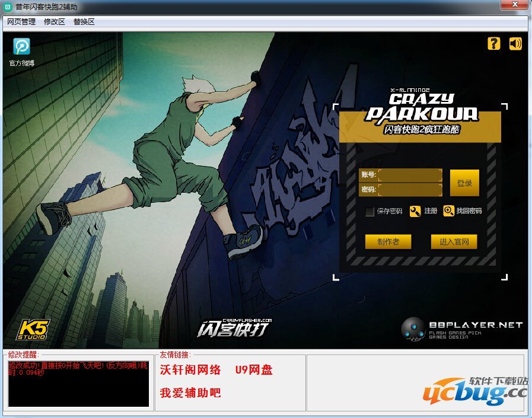532x418 pixels.
Task: Open the 沃轩阁网络 link
Action: click(190, 370)
